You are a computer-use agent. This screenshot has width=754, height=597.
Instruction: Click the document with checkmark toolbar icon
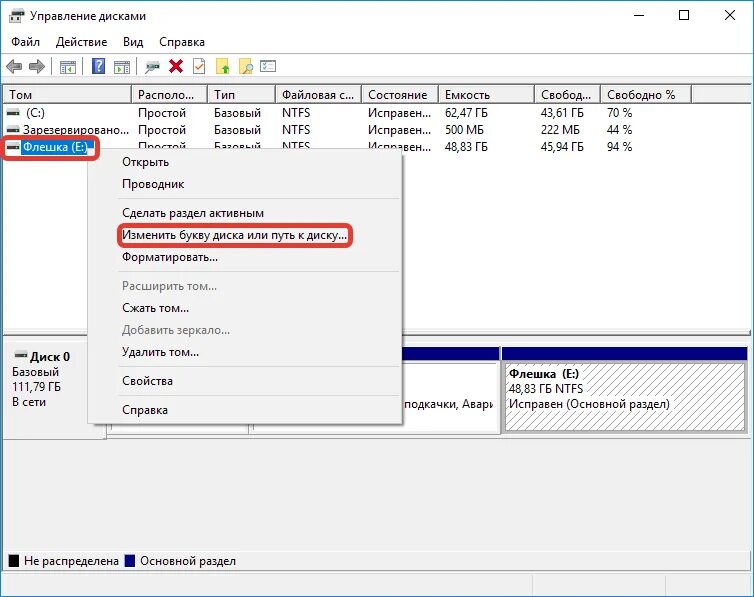click(199, 66)
